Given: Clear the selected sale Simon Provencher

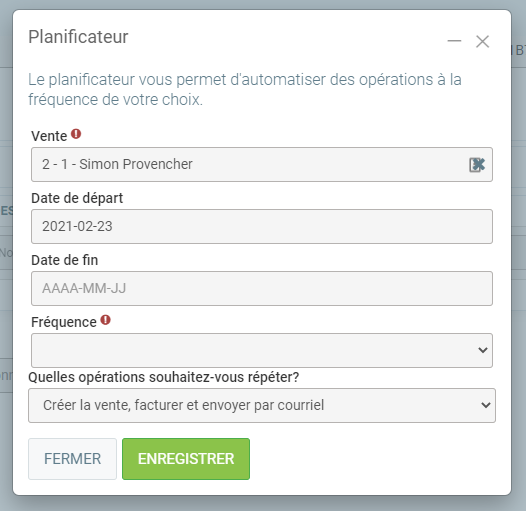Looking at the screenshot, I should point(477,165).
